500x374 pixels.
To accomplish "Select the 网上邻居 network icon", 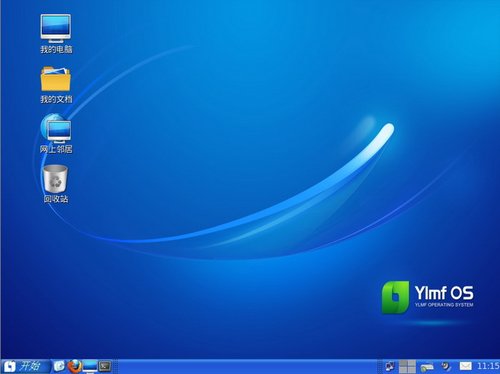I will click(56, 134).
